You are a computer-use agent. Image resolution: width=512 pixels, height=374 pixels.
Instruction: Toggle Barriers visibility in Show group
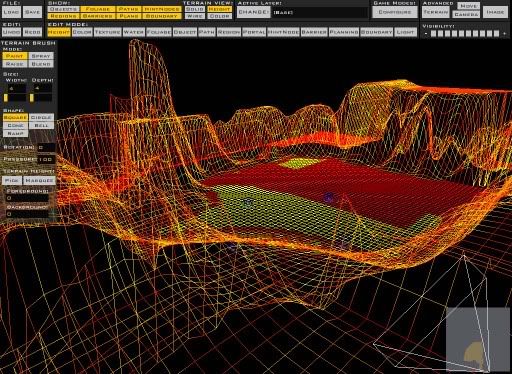pyautogui.click(x=98, y=16)
